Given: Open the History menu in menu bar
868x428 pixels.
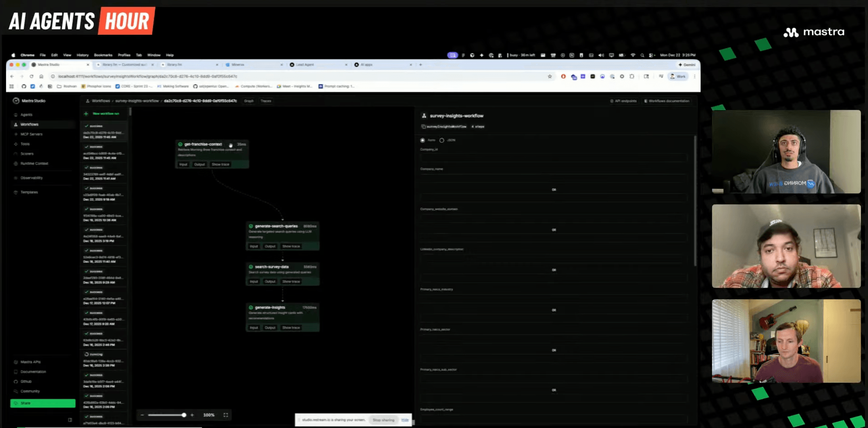Looking at the screenshot, I should tap(83, 55).
